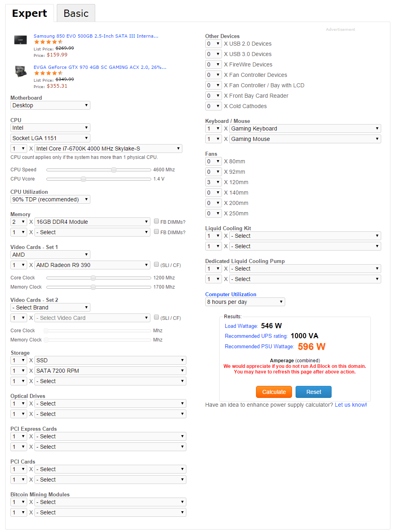Viewport: 394px width, 532px height.
Task: Click the CPU Speed slider handle
Action: point(114,170)
